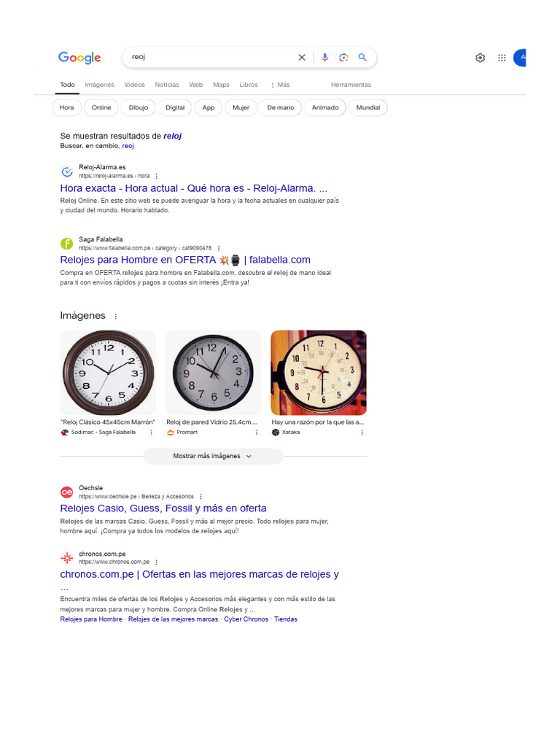Open Hora exacta - Hora actual result
Image resolution: width=560 pixels, height=747 pixels.
point(194,188)
